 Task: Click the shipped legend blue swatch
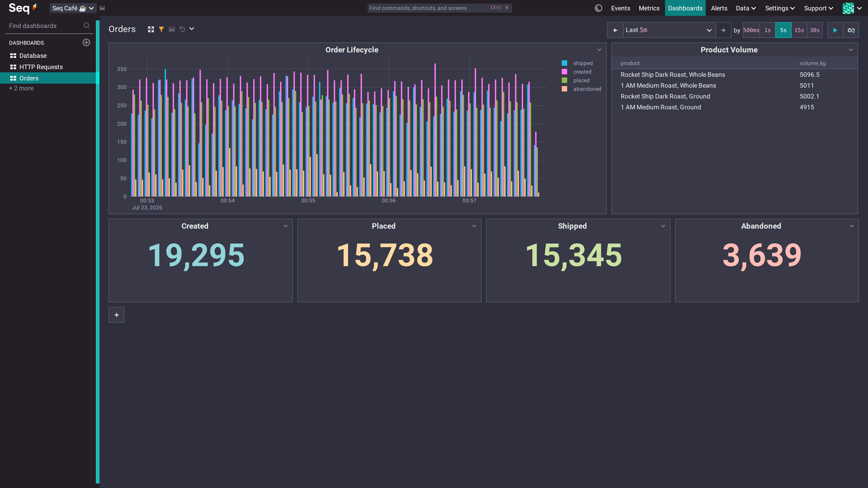point(564,63)
